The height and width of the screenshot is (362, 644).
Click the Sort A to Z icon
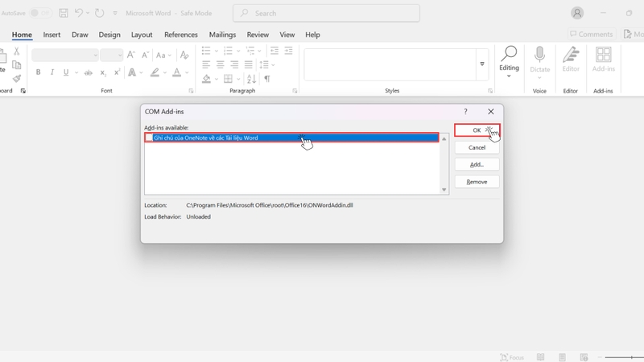(251, 78)
